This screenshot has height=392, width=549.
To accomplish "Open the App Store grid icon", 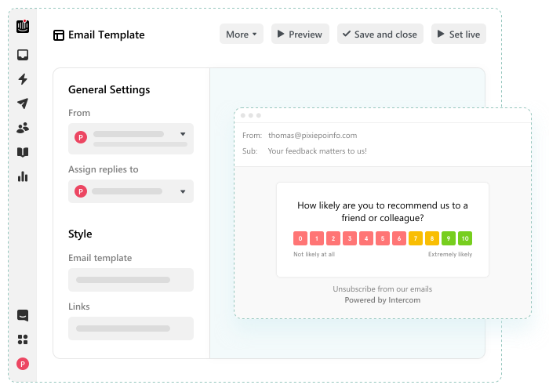I will pos(23,339).
